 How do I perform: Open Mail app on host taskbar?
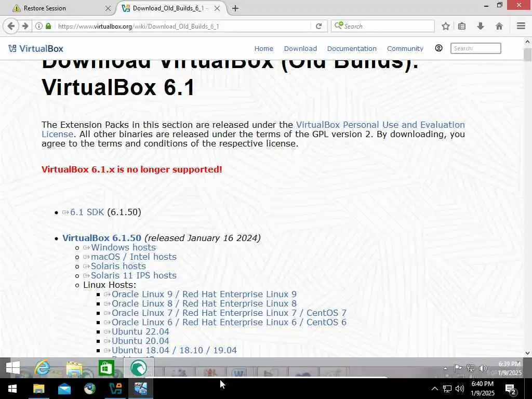click(64, 389)
